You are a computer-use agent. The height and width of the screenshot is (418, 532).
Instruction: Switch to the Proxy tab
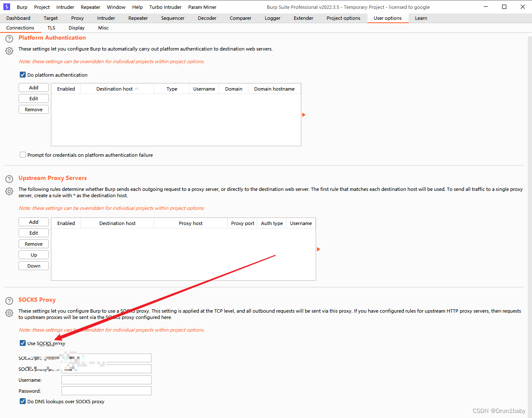tap(77, 18)
